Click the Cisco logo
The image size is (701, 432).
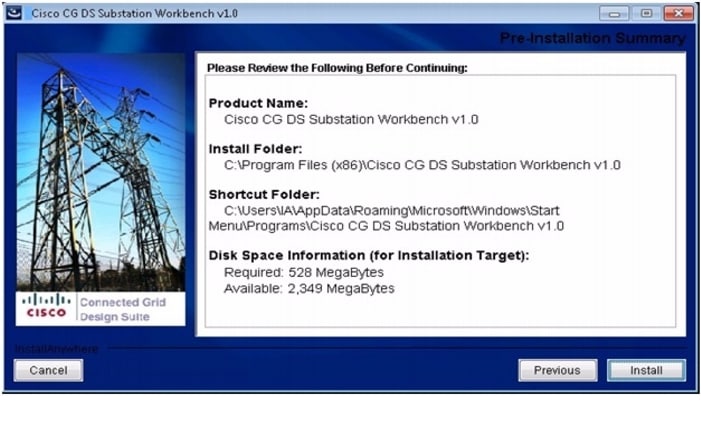click(x=46, y=306)
